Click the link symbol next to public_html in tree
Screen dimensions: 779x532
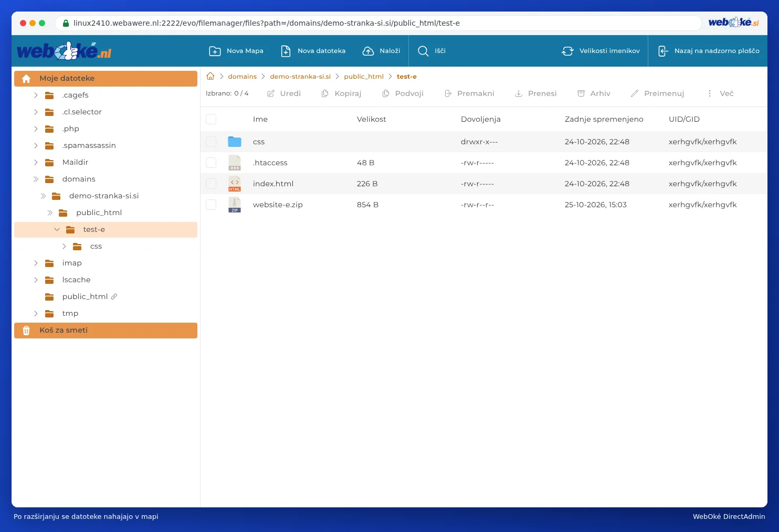click(114, 296)
